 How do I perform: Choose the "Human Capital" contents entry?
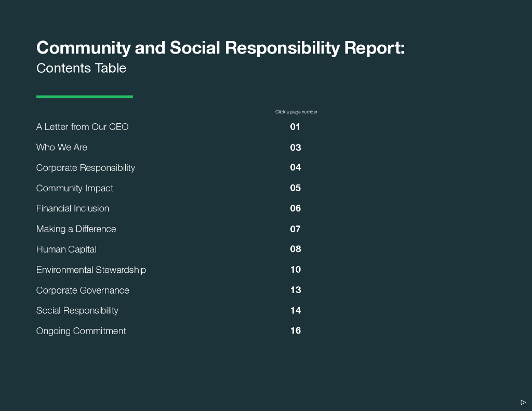pyautogui.click(x=66, y=249)
